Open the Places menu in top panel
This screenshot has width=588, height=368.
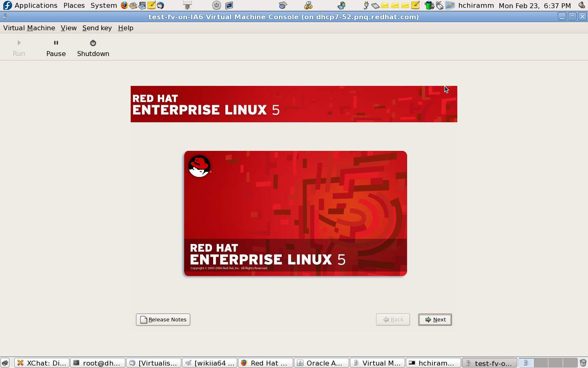pos(74,5)
